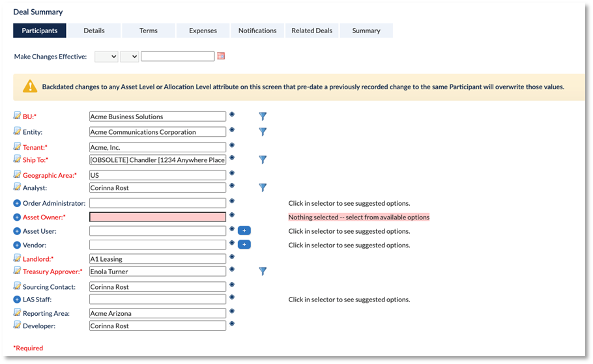Click the plus icon beside Vendor label
Image resolution: width=593 pixels, height=364 pixels.
pos(17,245)
